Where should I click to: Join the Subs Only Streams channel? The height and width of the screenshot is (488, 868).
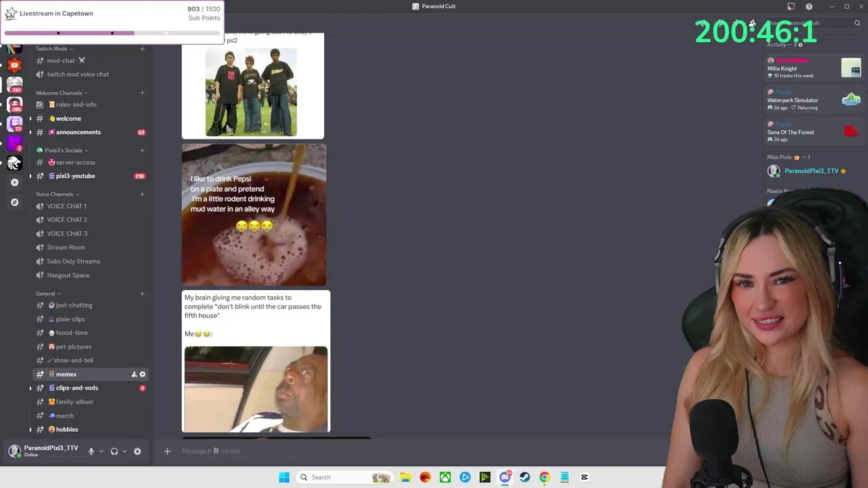click(90, 261)
